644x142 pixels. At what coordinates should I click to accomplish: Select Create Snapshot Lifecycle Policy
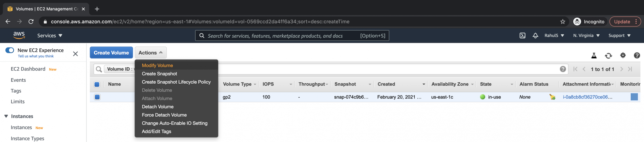tap(176, 82)
